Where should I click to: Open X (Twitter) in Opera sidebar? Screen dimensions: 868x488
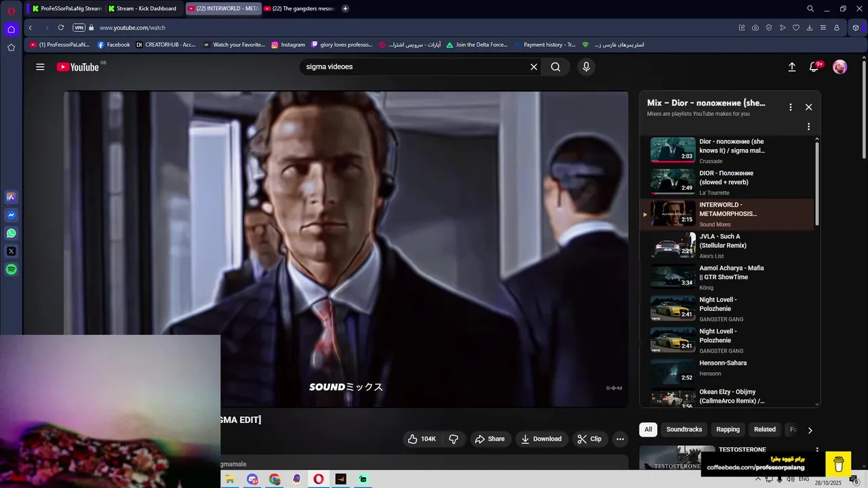[11, 251]
